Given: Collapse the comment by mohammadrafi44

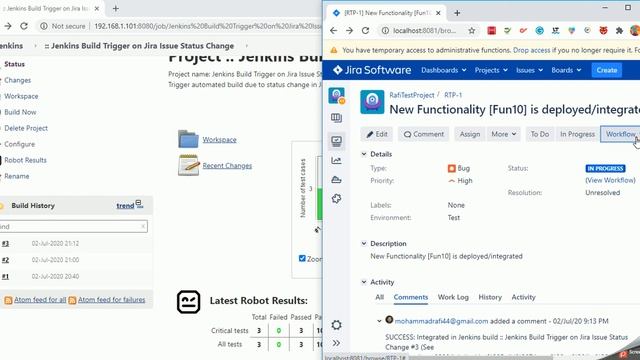Looking at the screenshot, I should 379,321.
